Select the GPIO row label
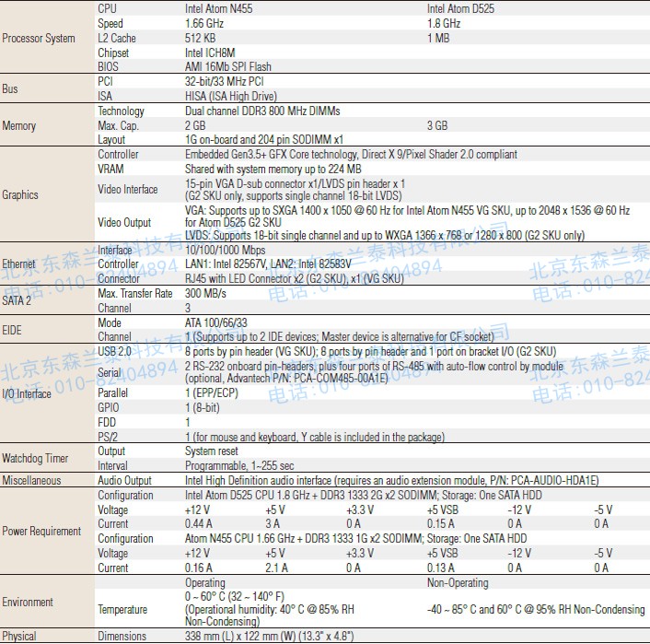This screenshot has height=644, width=650. click(109, 407)
